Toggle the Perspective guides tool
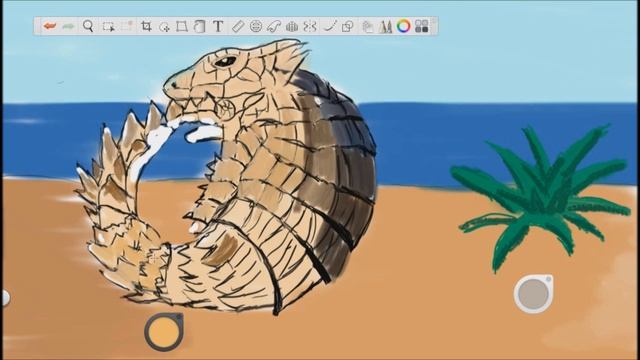 pyautogui.click(x=292, y=27)
